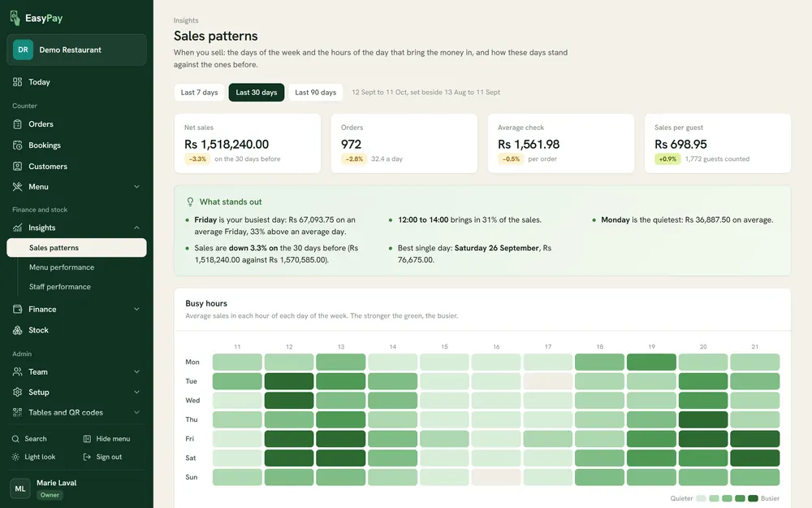The width and height of the screenshot is (812, 508).
Task: Click the Thursday 20:00 heatmap cell
Action: (702, 419)
